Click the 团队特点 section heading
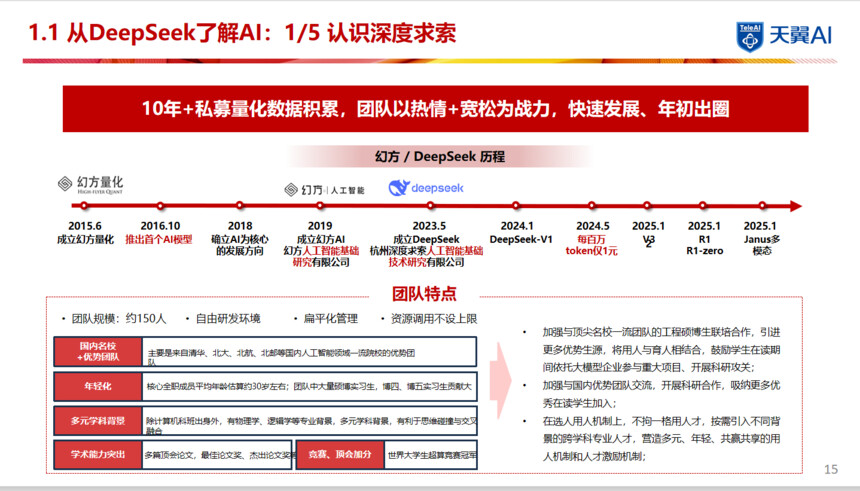This screenshot has width=860, height=491. click(424, 294)
